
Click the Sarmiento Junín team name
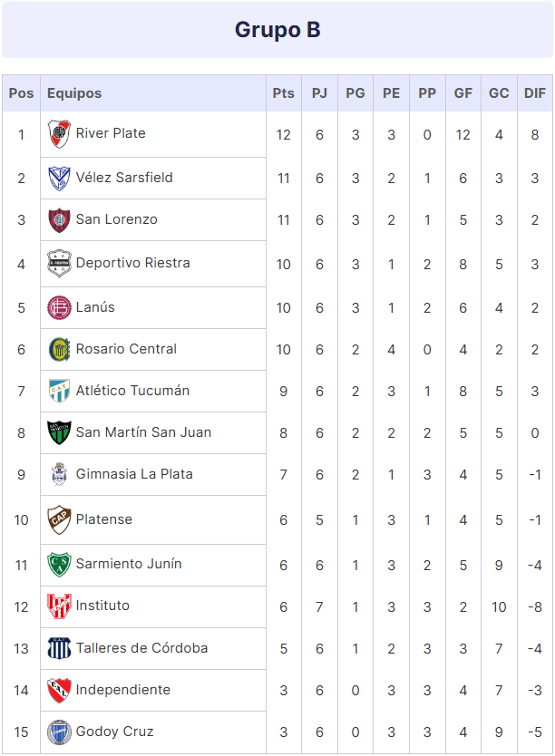click(x=129, y=564)
